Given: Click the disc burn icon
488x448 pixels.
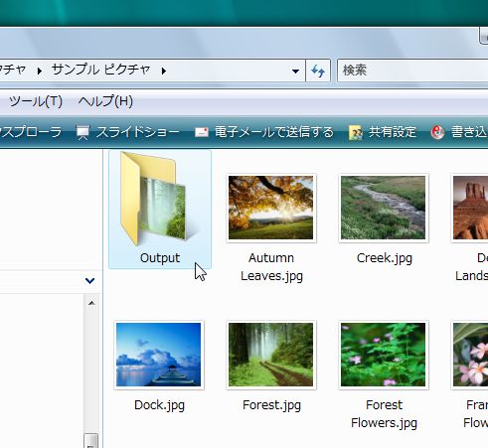Looking at the screenshot, I should [437, 132].
